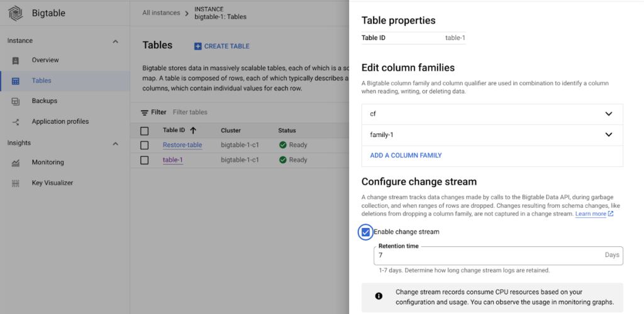Sort by Table ID arrow

tap(193, 131)
